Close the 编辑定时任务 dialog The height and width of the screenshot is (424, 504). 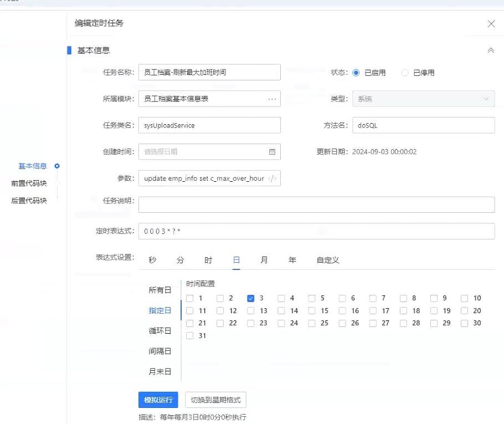(x=491, y=24)
